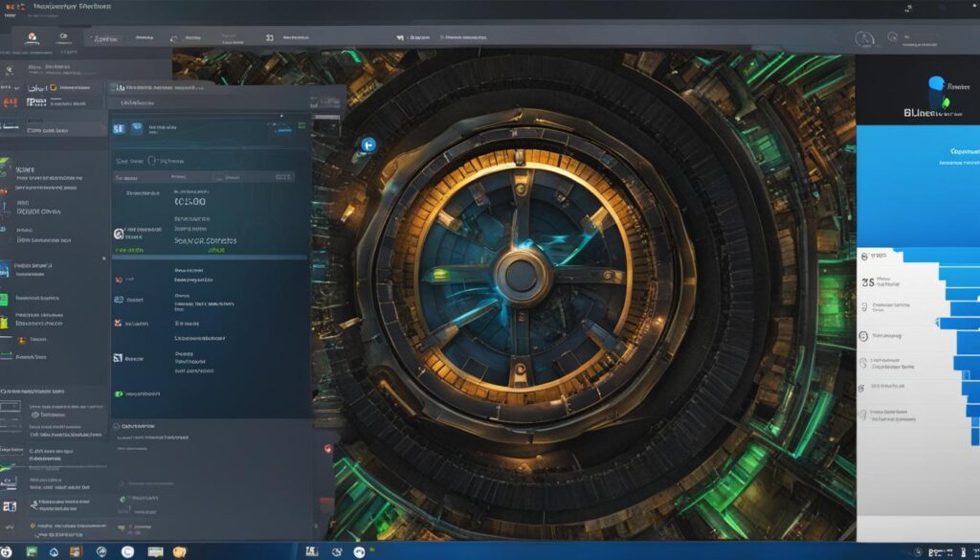Click the small green icon at center panel's top right
Image resolution: width=980 pixels, height=560 pixels.
[x=302, y=125]
